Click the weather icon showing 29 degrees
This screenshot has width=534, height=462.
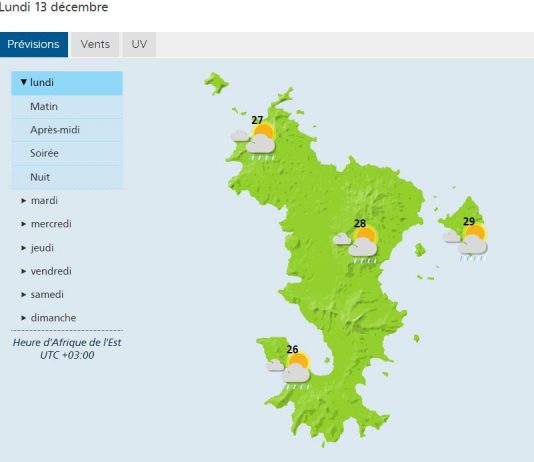(465, 243)
